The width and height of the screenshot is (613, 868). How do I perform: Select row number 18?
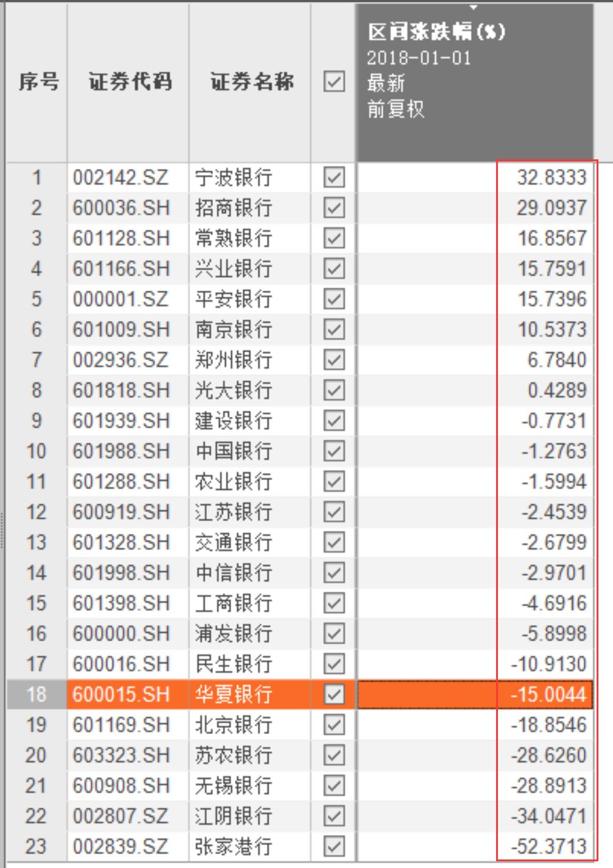[x=37, y=695]
